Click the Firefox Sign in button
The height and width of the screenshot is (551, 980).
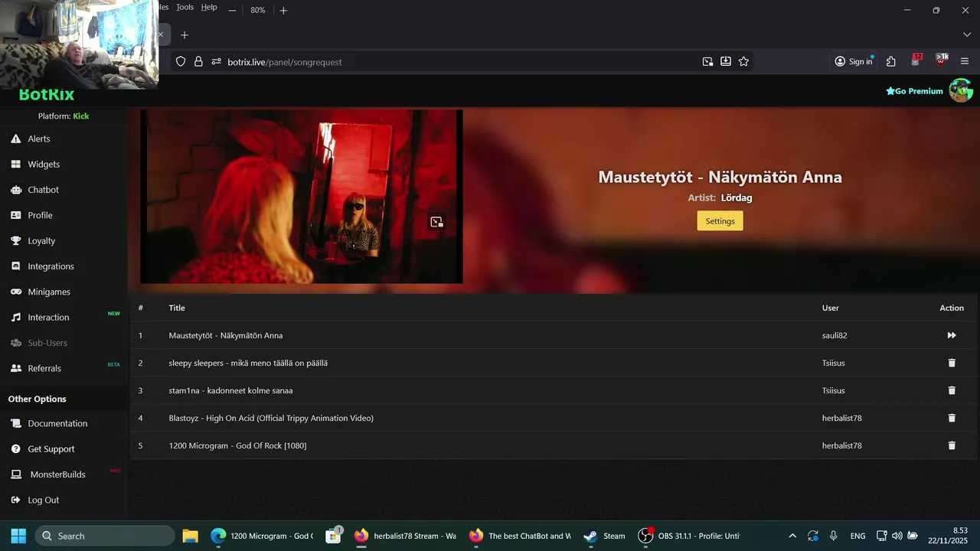(x=854, y=62)
